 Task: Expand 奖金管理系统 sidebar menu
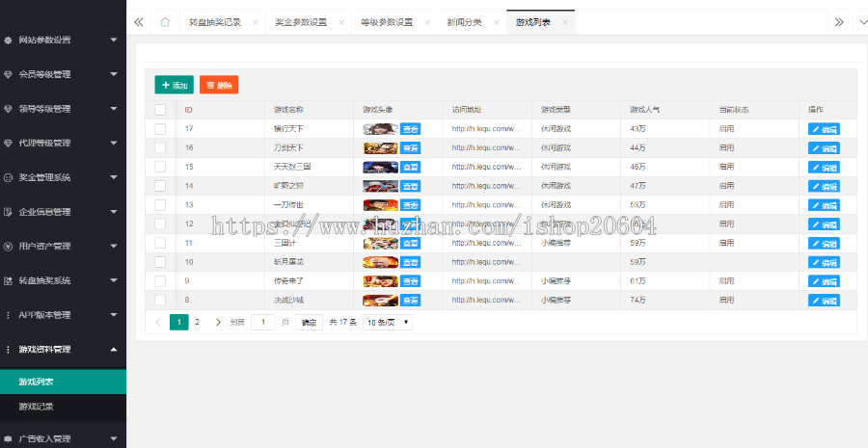point(63,177)
